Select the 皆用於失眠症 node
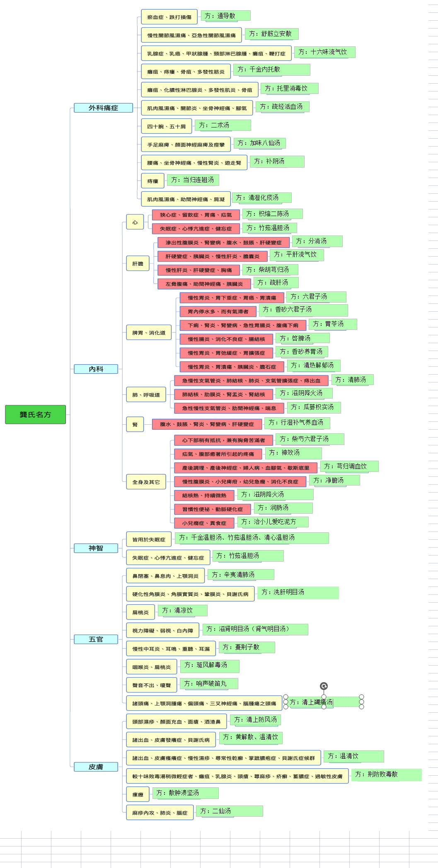 [x=149, y=539]
